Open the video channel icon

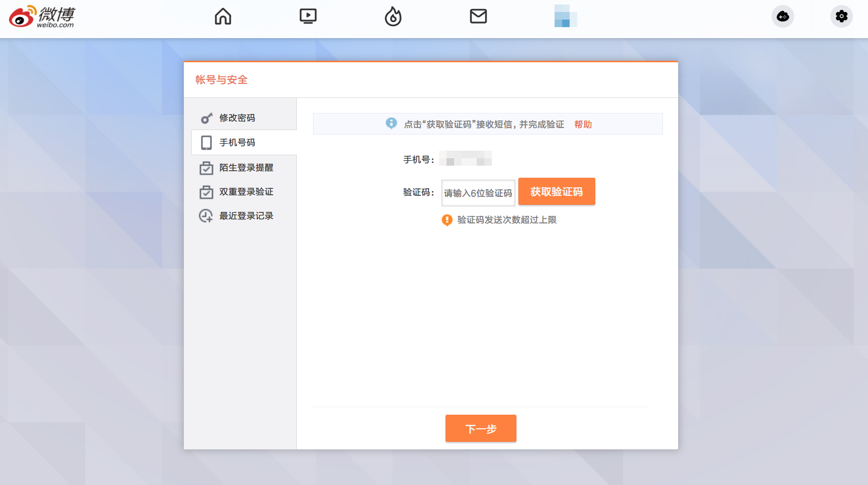(x=308, y=17)
